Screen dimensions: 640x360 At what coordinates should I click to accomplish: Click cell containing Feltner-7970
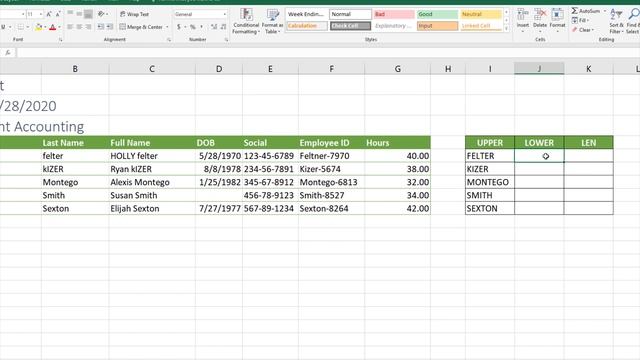[331, 156]
